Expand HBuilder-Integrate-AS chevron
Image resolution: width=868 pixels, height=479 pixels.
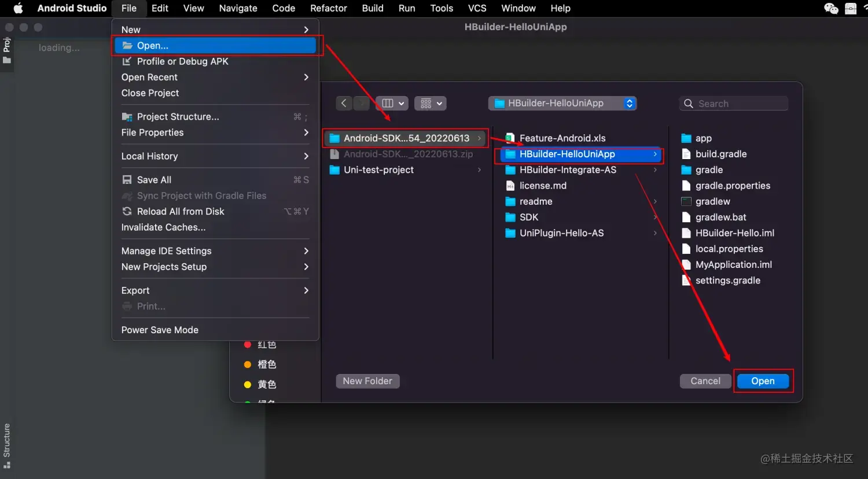(x=655, y=170)
